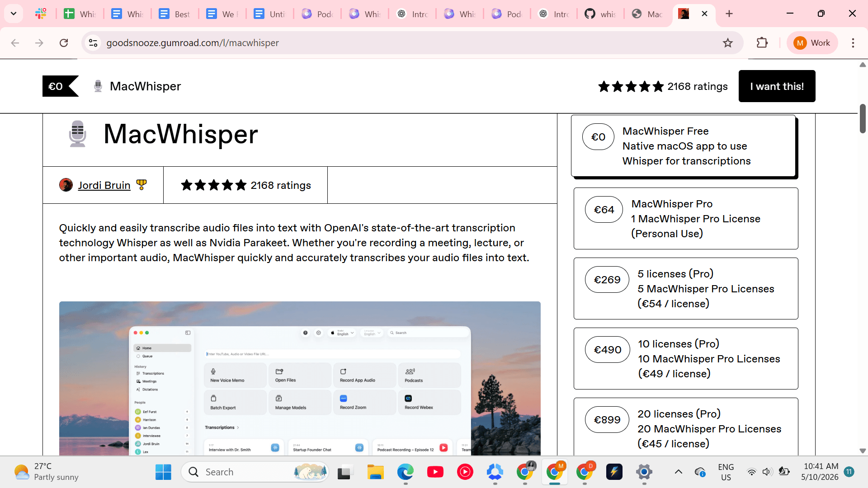Bookmark this page with the star icon
The image size is (868, 488).
pyautogui.click(x=727, y=43)
